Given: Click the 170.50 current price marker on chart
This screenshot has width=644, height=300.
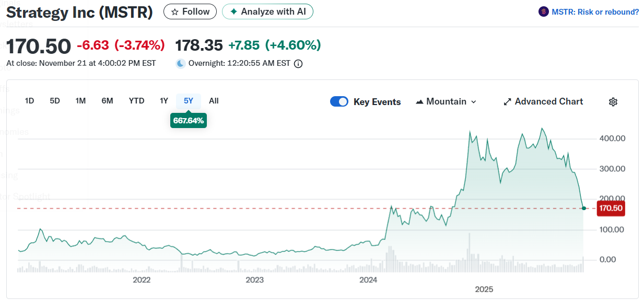Looking at the screenshot, I should point(611,209).
